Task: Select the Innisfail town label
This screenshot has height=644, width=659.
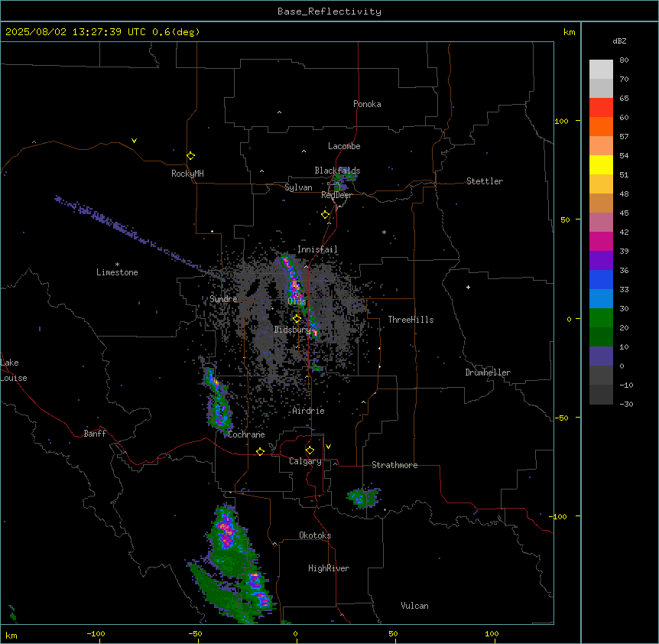Action: tap(317, 249)
